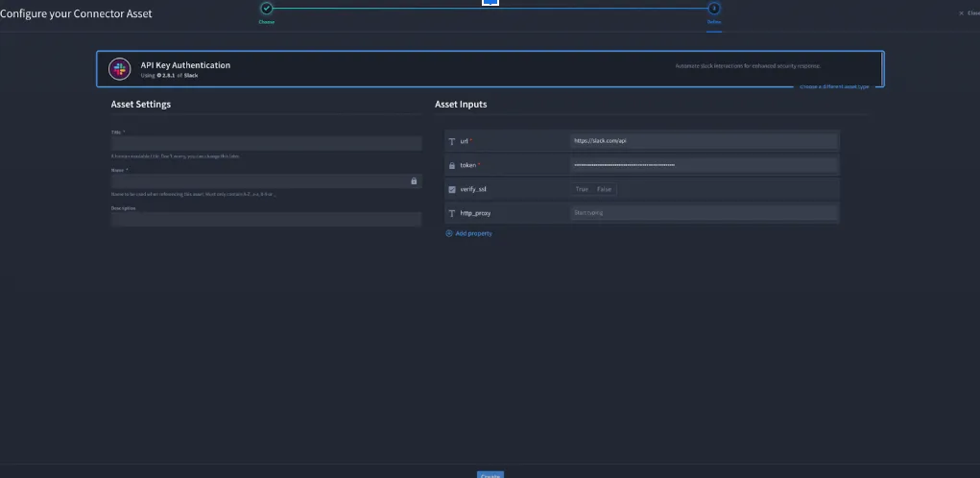Viewport: 980px width, 478px height.
Task: Click the Slack automation description text
Action: [748, 65]
